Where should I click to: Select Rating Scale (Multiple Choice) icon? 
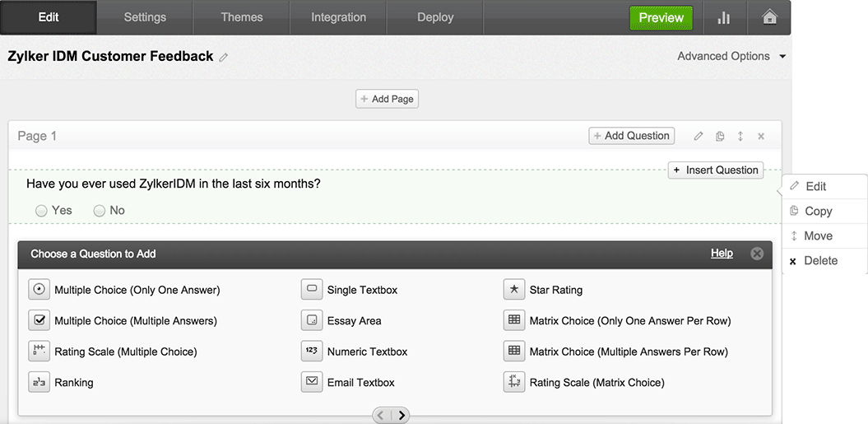click(x=39, y=351)
